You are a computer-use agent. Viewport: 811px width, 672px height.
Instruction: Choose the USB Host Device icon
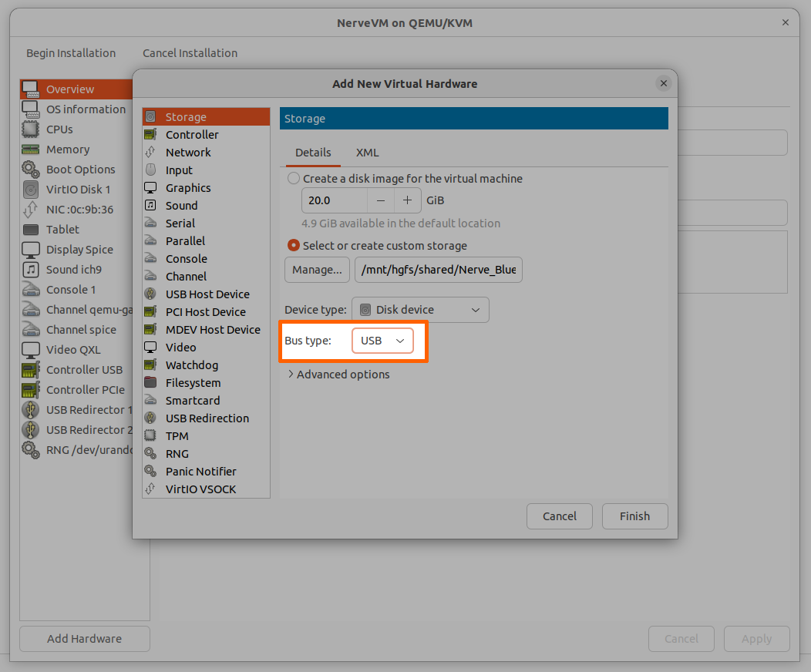click(x=150, y=294)
